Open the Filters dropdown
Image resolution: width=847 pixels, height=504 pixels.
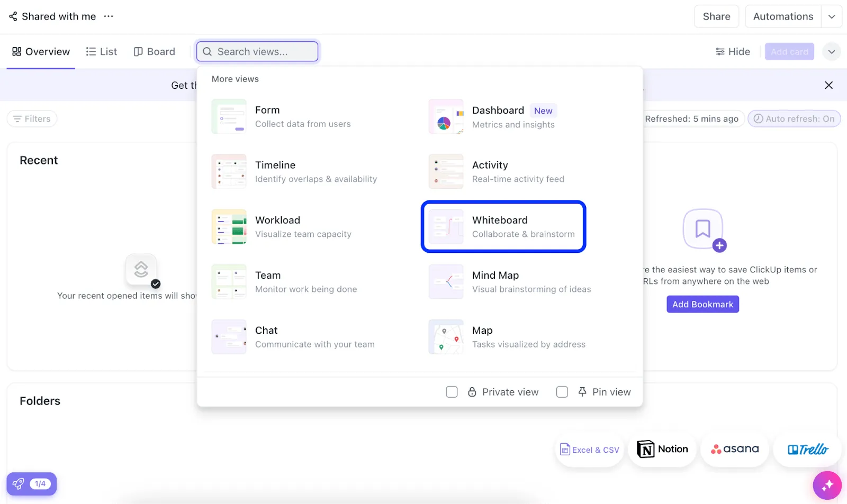[x=32, y=118]
